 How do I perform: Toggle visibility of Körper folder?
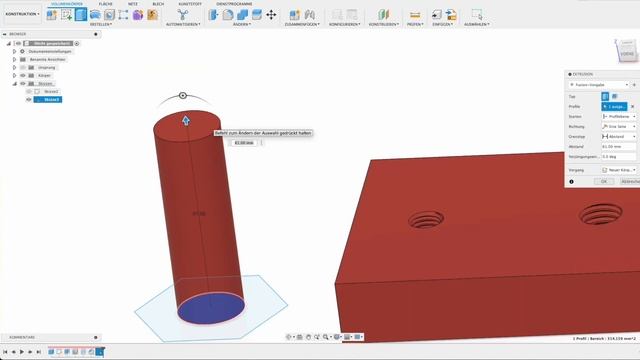pos(23,76)
